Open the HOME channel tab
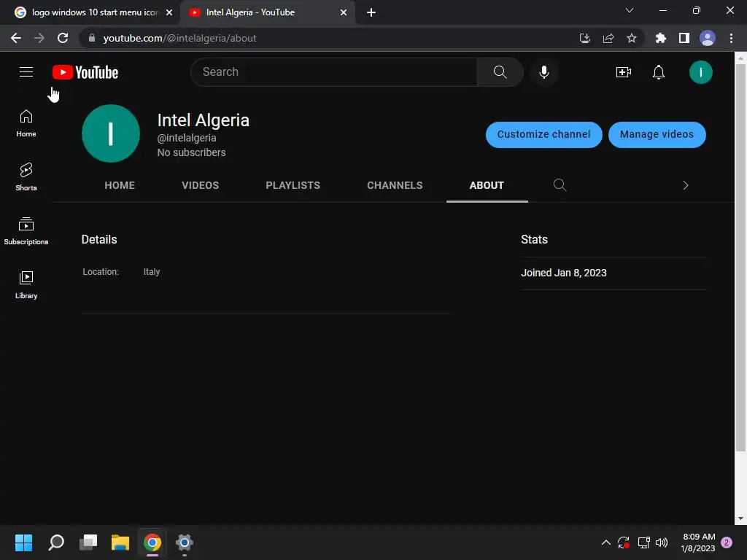Image resolution: width=747 pixels, height=560 pixels. point(120,185)
